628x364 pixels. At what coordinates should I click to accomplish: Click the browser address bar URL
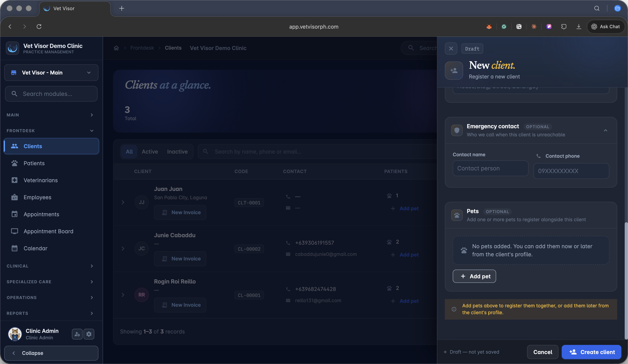pyautogui.click(x=314, y=27)
